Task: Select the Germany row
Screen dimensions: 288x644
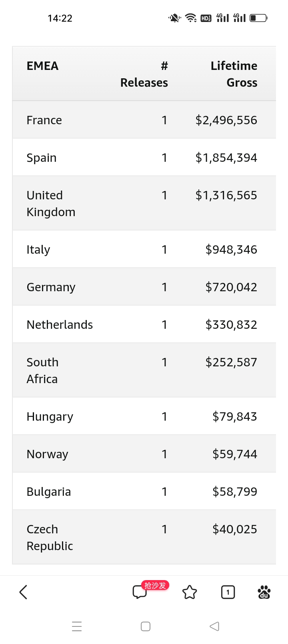Action: pos(144,287)
